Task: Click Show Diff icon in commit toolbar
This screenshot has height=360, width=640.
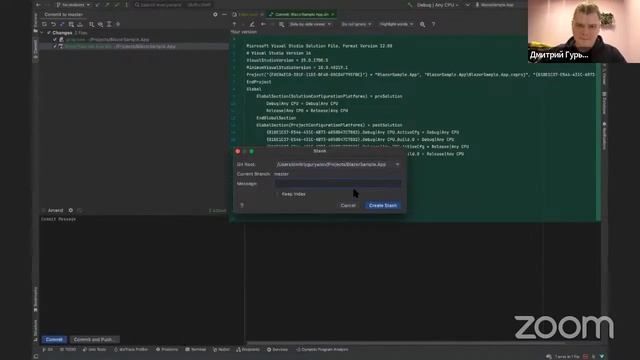Action: 62,24
